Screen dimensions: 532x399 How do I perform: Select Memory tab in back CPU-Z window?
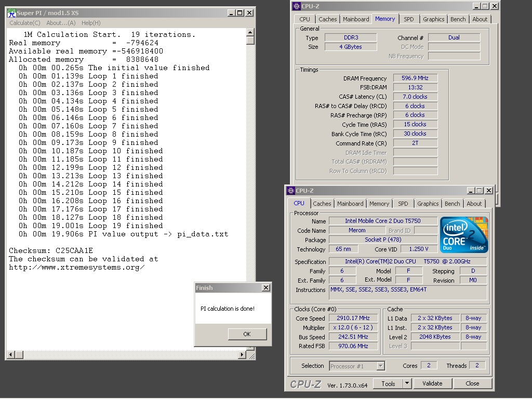[x=385, y=19]
